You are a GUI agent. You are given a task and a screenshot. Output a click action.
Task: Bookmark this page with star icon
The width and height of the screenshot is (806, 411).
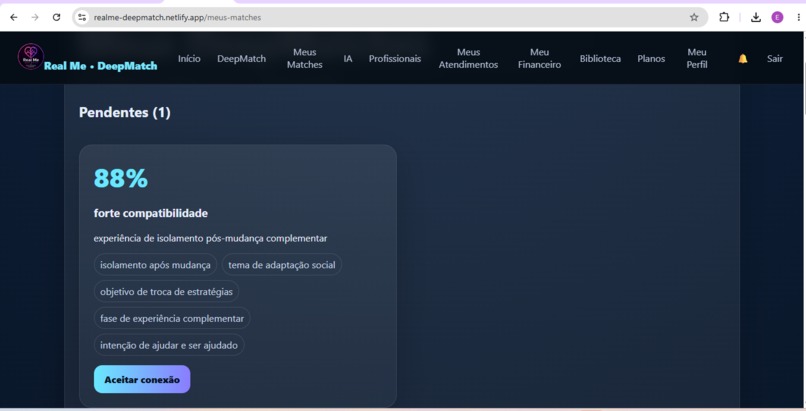(x=694, y=17)
